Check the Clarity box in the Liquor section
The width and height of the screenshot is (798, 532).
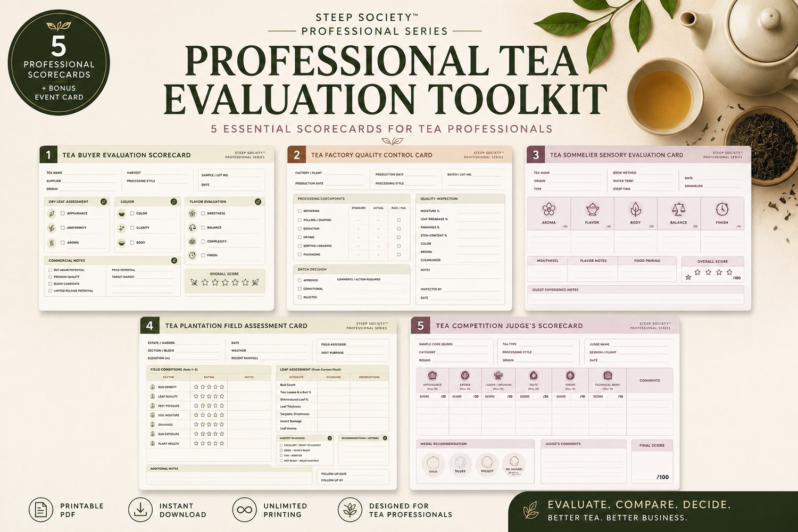pos(132,228)
